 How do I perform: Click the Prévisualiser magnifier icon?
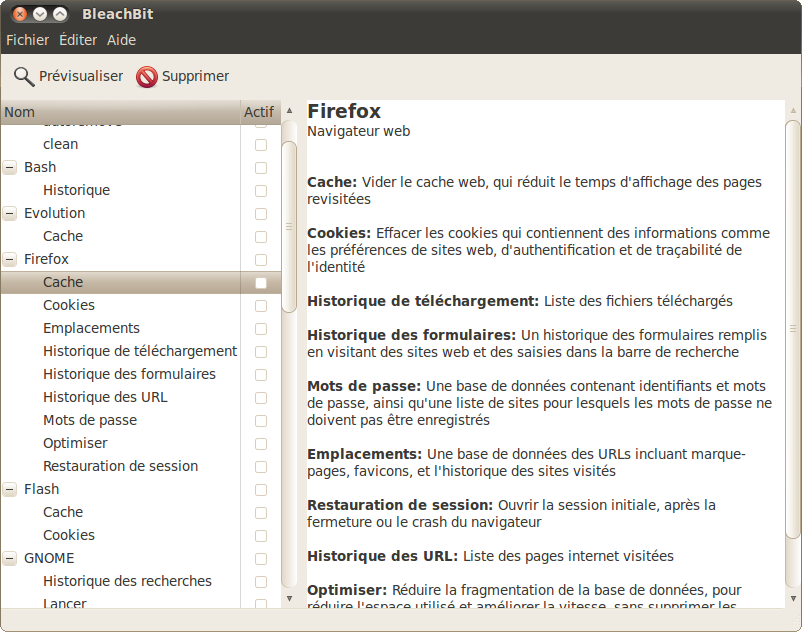tap(24, 76)
